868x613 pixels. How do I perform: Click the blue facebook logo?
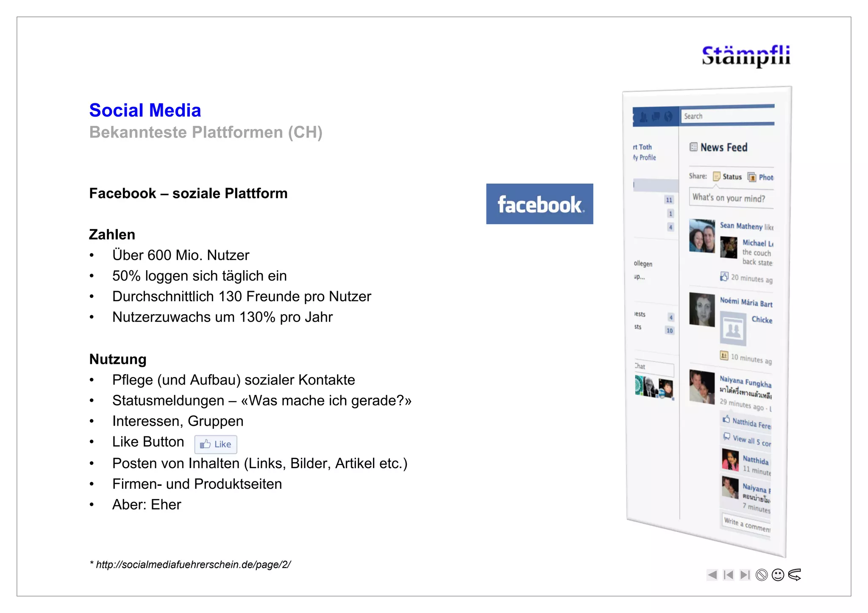(x=540, y=204)
